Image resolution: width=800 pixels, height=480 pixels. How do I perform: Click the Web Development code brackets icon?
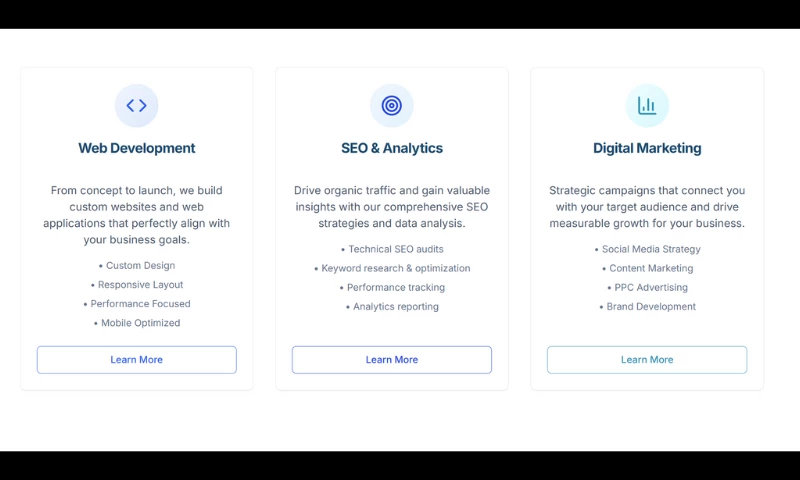(137, 105)
